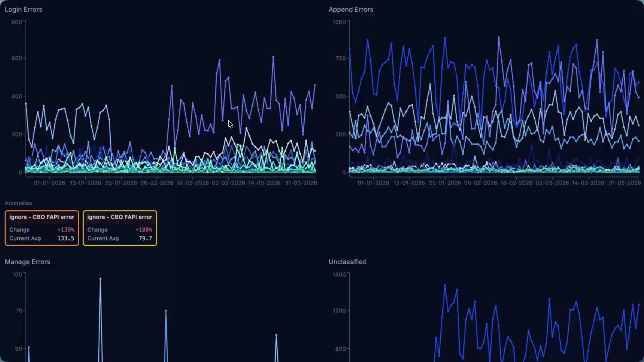Click the 31-03-2026 label on Login Errors axis
Image resolution: width=644 pixels, height=362 pixels.
click(301, 183)
